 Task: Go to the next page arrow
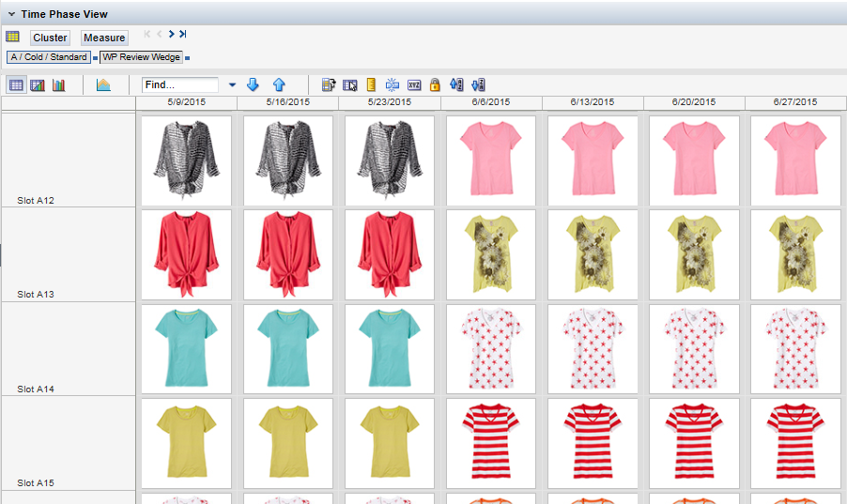(x=171, y=34)
